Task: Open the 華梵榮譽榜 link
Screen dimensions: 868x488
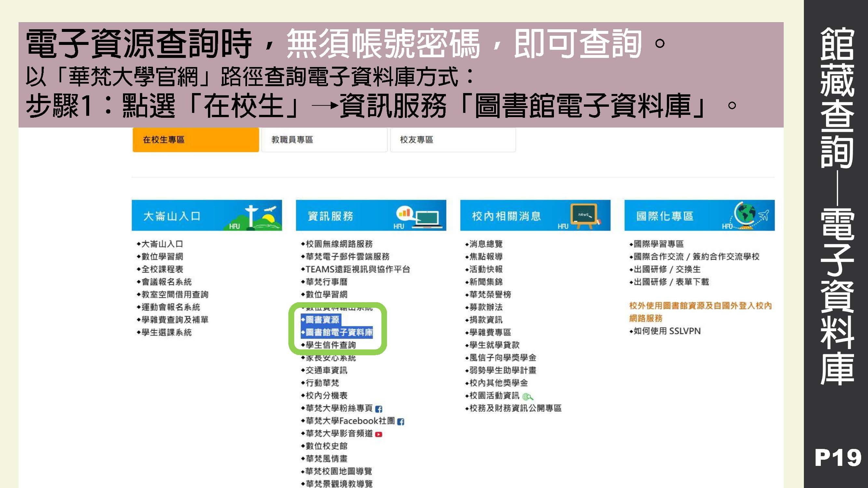Action: click(490, 294)
